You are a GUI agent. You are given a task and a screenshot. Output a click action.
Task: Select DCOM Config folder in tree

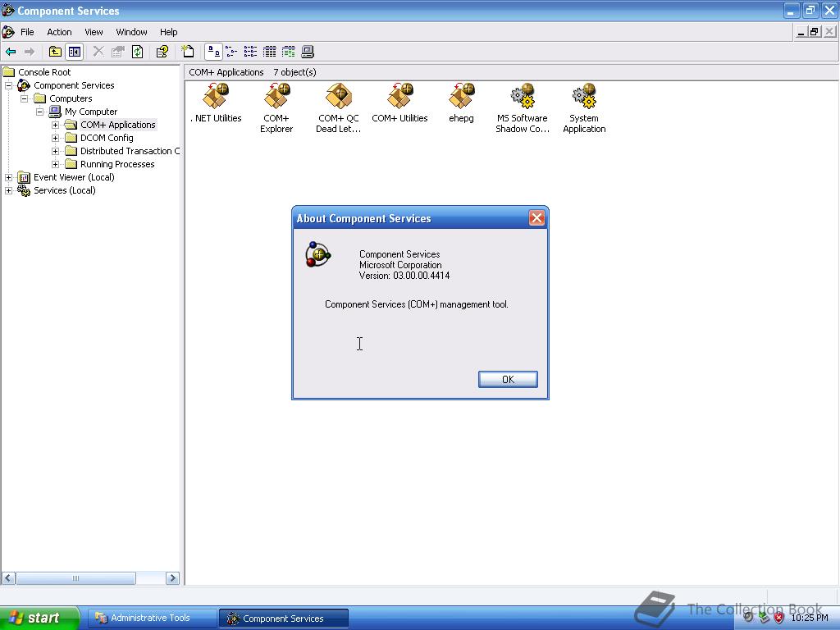(x=107, y=138)
